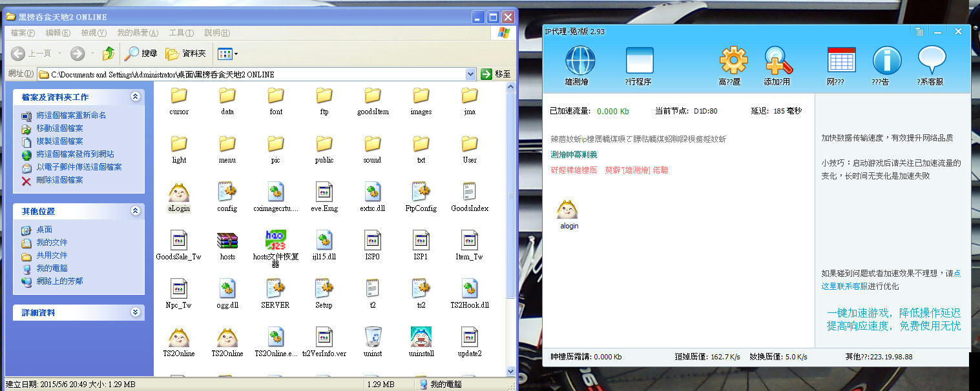The width and height of the screenshot is (980, 391).
Task: Click 將這個檔案重新命名 link
Action: coord(71,115)
